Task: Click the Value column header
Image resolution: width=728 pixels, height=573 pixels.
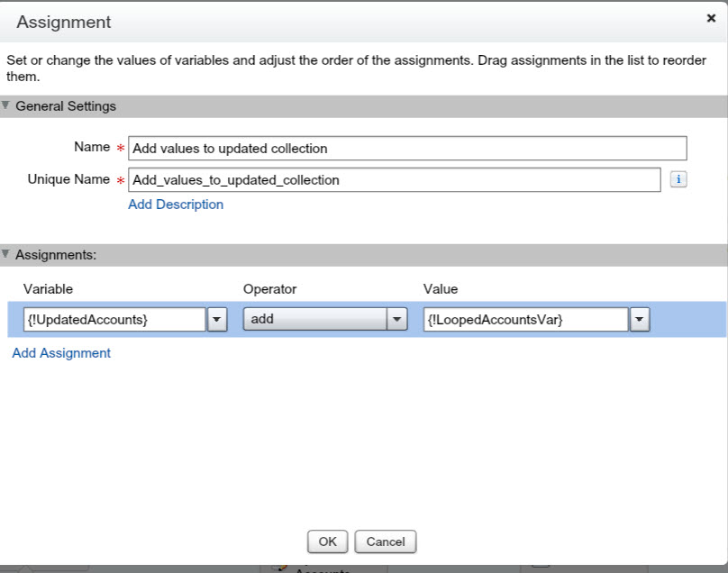Action: pos(441,289)
